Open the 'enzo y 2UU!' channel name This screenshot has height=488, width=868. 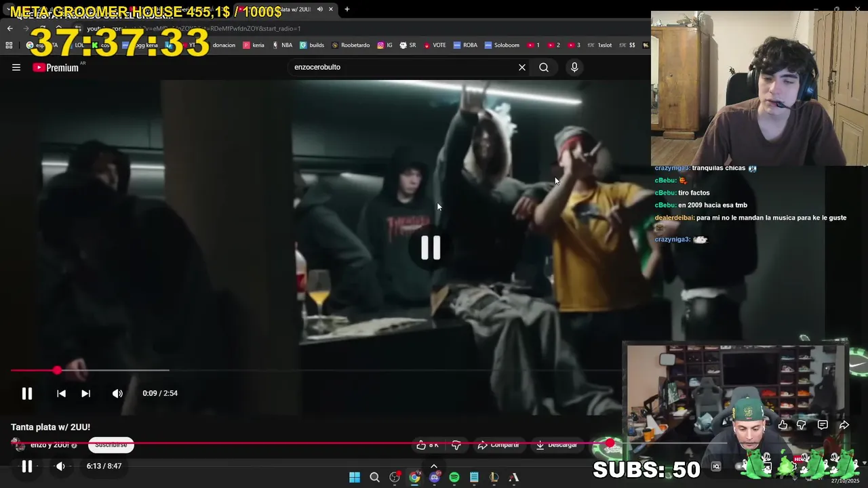click(x=50, y=445)
